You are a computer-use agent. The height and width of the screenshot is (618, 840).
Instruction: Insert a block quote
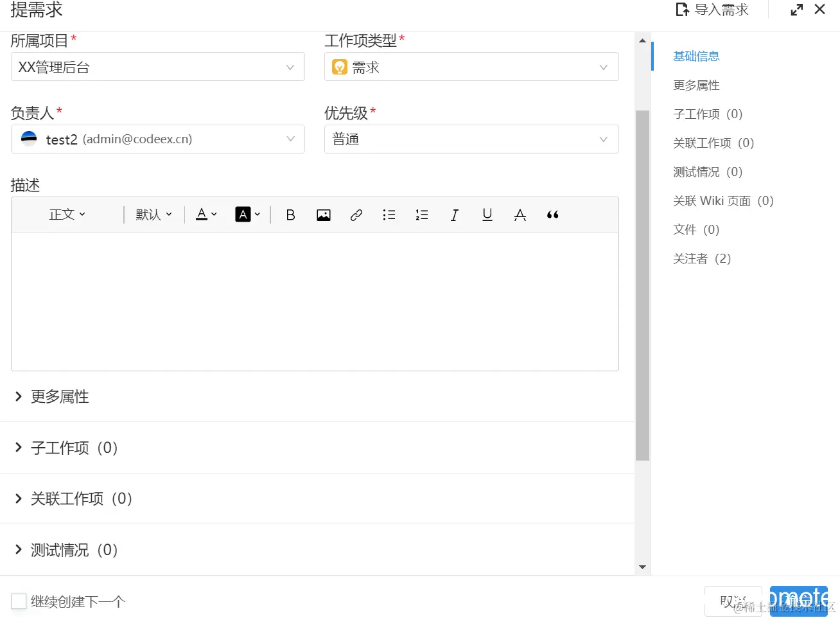point(553,215)
